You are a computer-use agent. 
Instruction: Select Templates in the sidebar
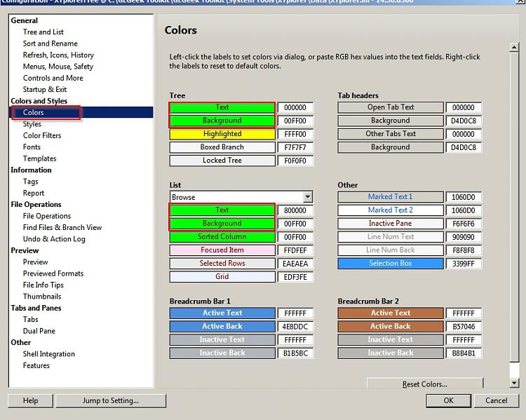39,158
